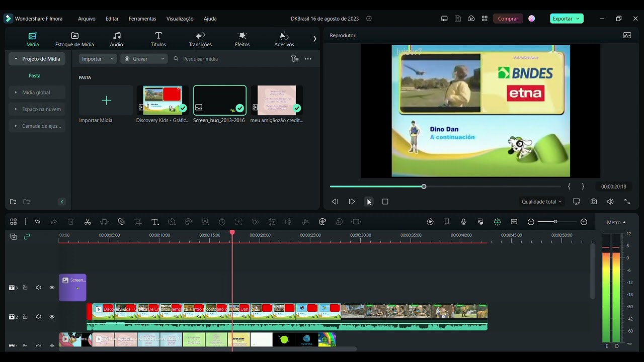
Task: Undo the last action
Action: pos(37,222)
